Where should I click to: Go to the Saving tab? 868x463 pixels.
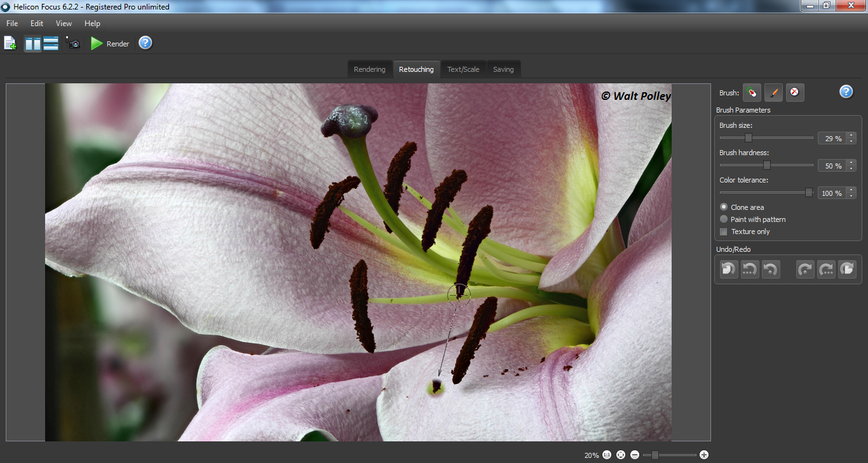click(503, 69)
